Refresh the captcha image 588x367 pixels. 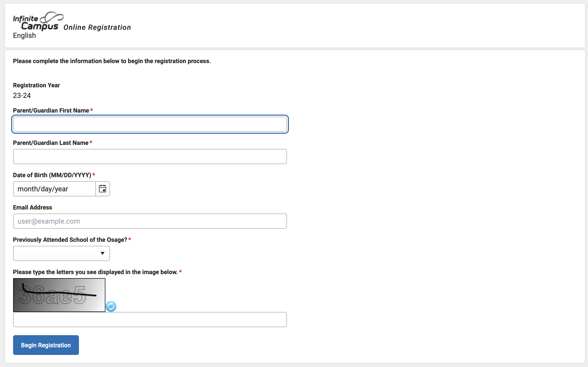[x=111, y=306]
